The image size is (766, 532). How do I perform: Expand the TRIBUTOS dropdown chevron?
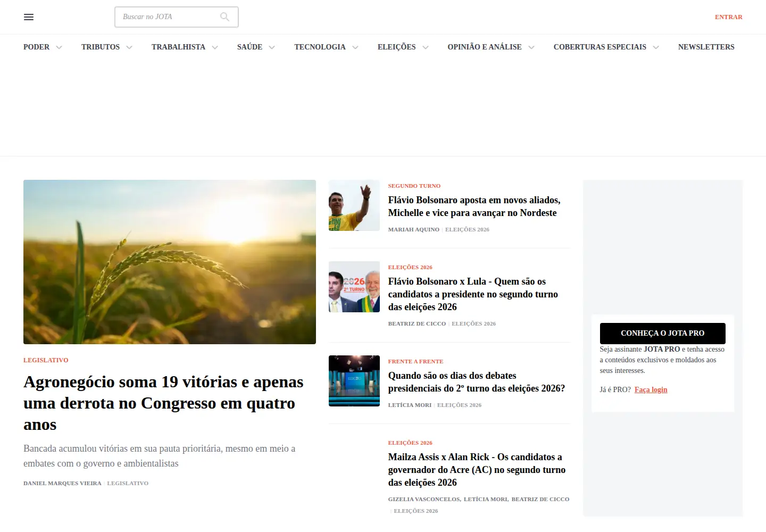(x=129, y=47)
